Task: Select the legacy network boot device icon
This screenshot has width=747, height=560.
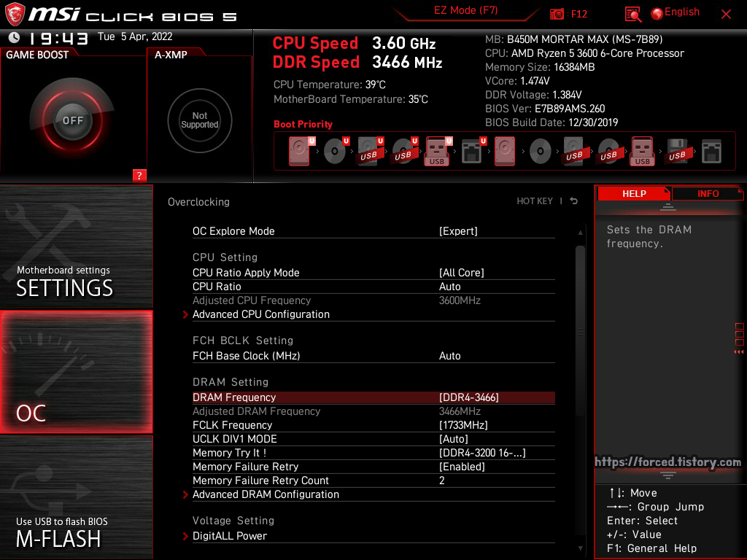Action: pyautogui.click(x=711, y=151)
